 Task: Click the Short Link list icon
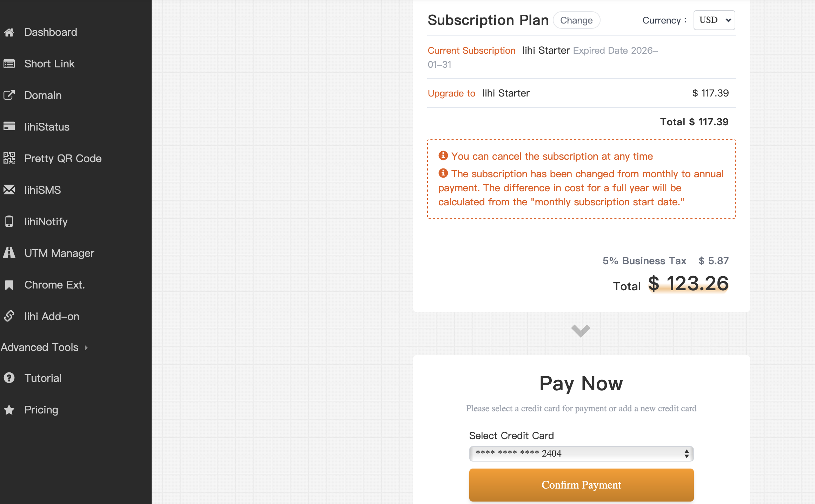pos(9,64)
